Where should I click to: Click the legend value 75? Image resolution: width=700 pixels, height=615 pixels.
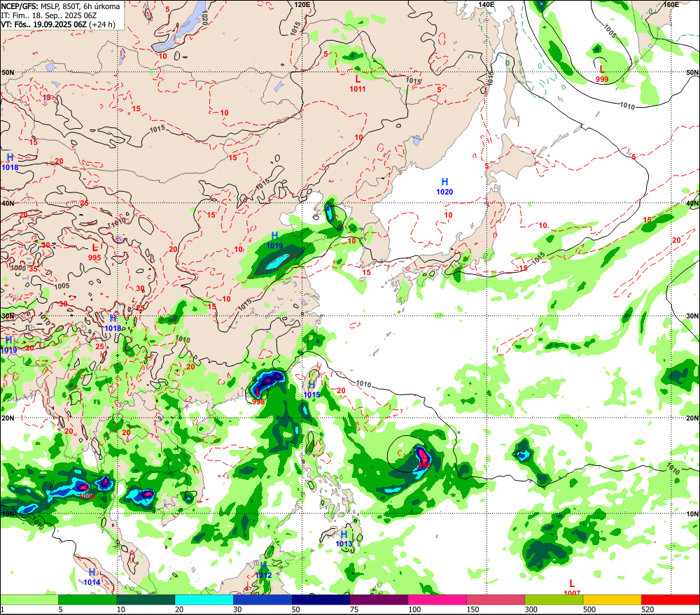point(354,609)
